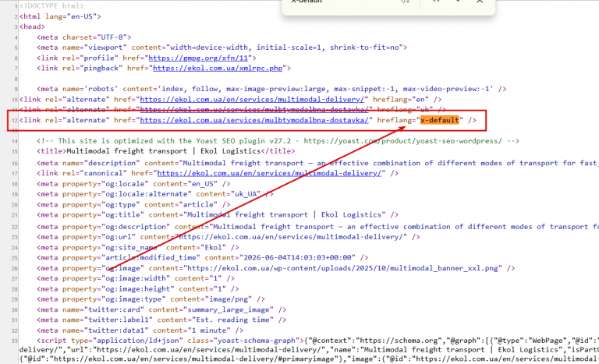
Task: Click the og:locale:alternate uk_UA line
Action: click(155, 194)
